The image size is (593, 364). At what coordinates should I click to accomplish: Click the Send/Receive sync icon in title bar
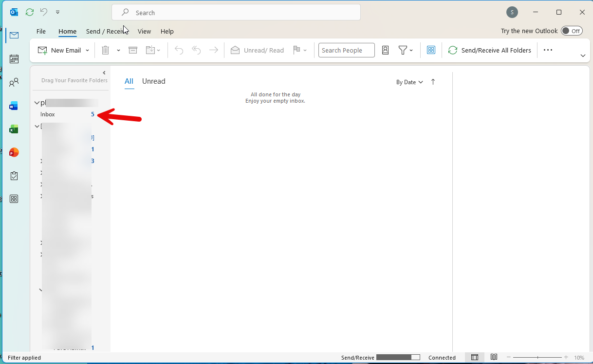pos(30,12)
